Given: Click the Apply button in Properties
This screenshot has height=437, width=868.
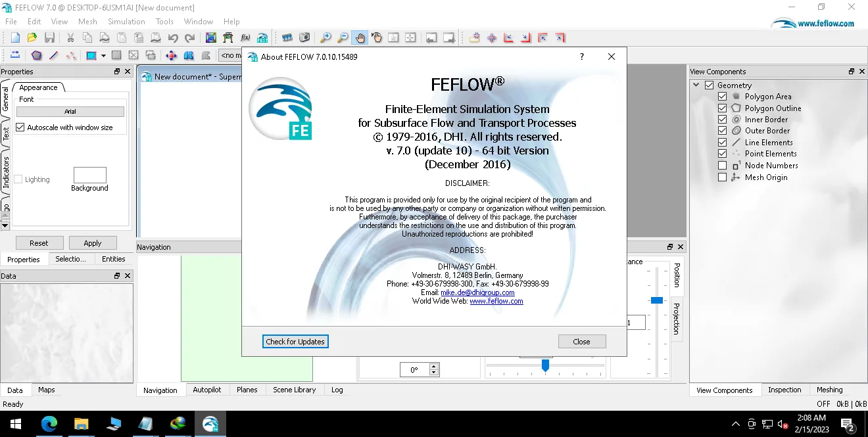Looking at the screenshot, I should [93, 243].
